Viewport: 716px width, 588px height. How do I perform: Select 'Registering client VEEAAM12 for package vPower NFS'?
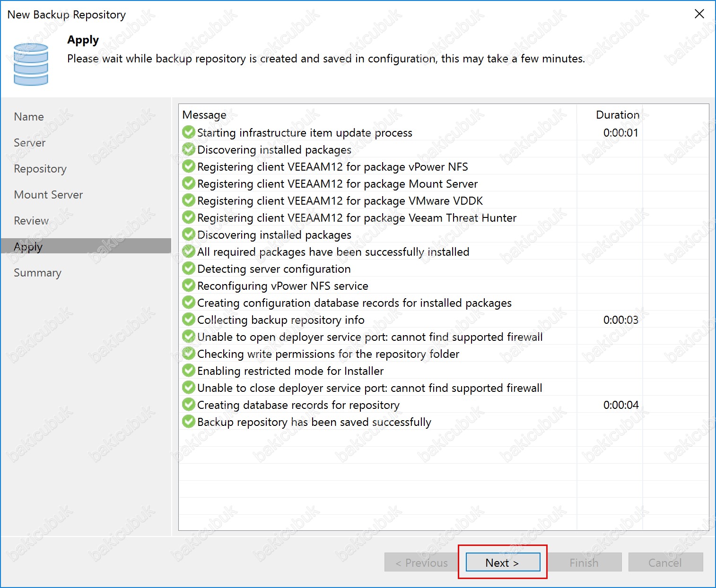(x=332, y=167)
